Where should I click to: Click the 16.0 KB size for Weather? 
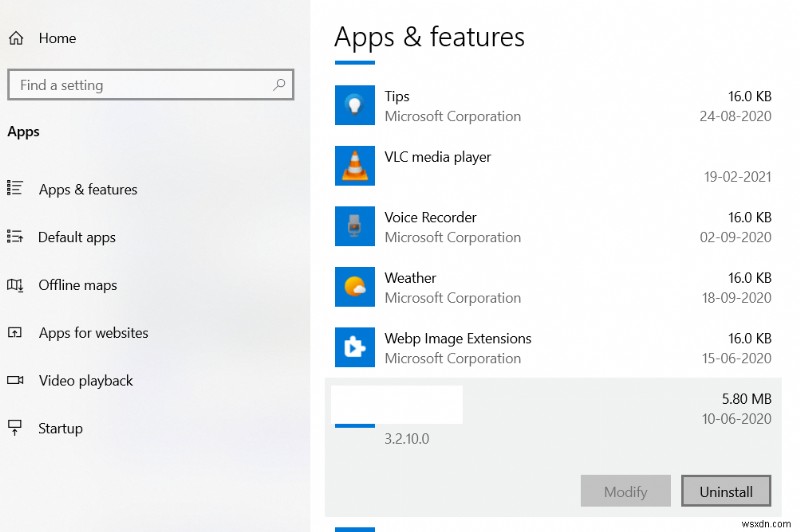pyautogui.click(x=749, y=278)
